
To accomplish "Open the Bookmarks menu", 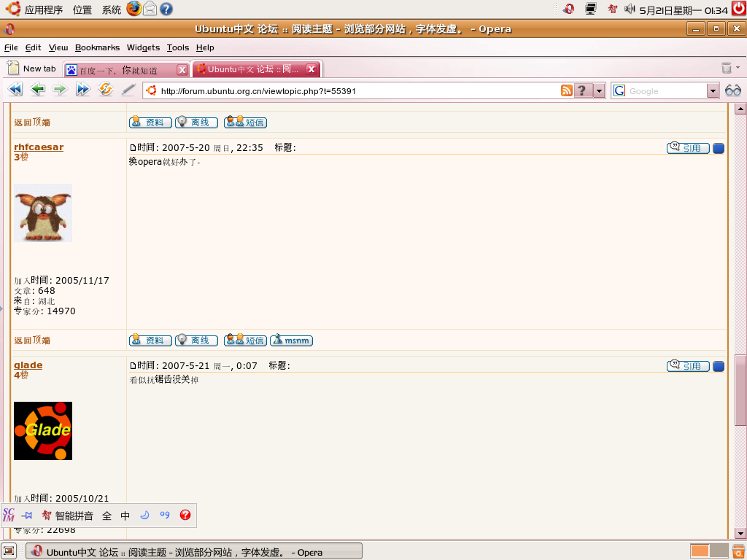I will [x=97, y=47].
